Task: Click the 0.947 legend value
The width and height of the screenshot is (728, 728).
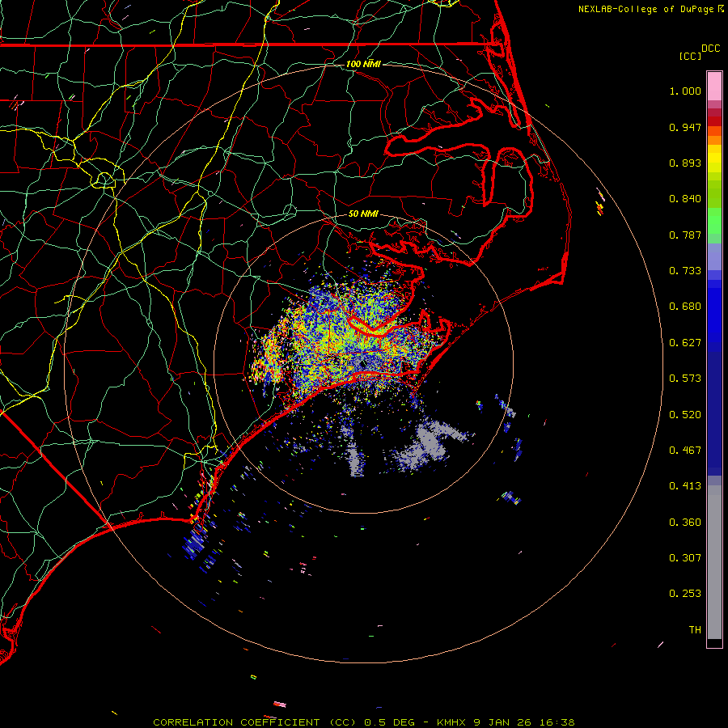Action: click(685, 127)
